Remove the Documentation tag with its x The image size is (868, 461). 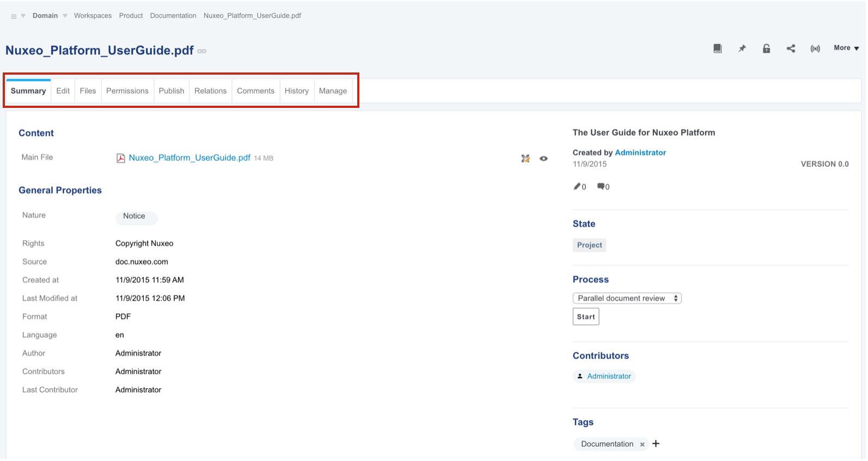coord(643,445)
